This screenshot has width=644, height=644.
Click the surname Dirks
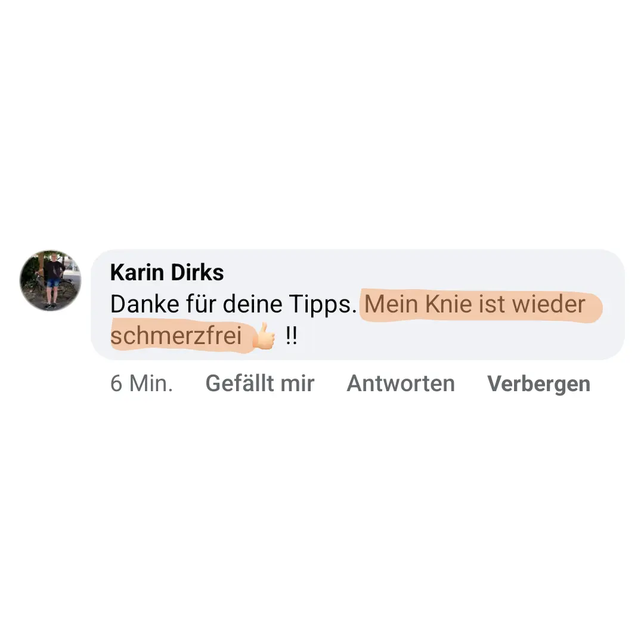(x=197, y=273)
